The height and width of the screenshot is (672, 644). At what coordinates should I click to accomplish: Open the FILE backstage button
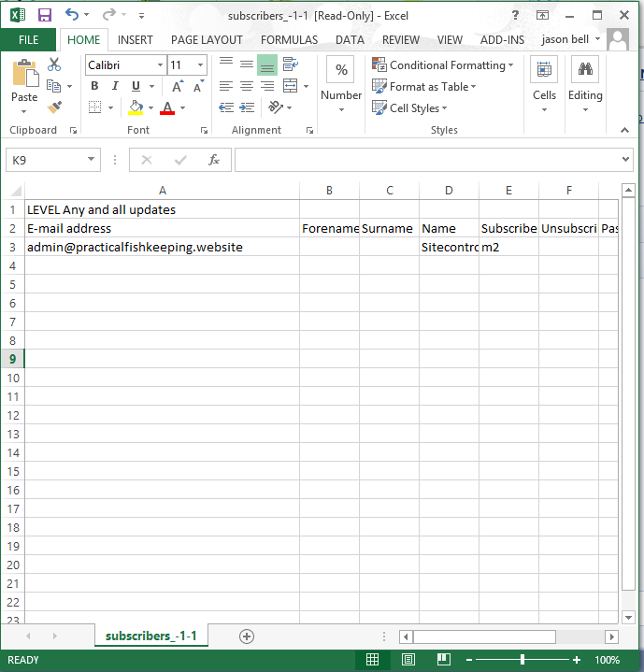point(28,40)
